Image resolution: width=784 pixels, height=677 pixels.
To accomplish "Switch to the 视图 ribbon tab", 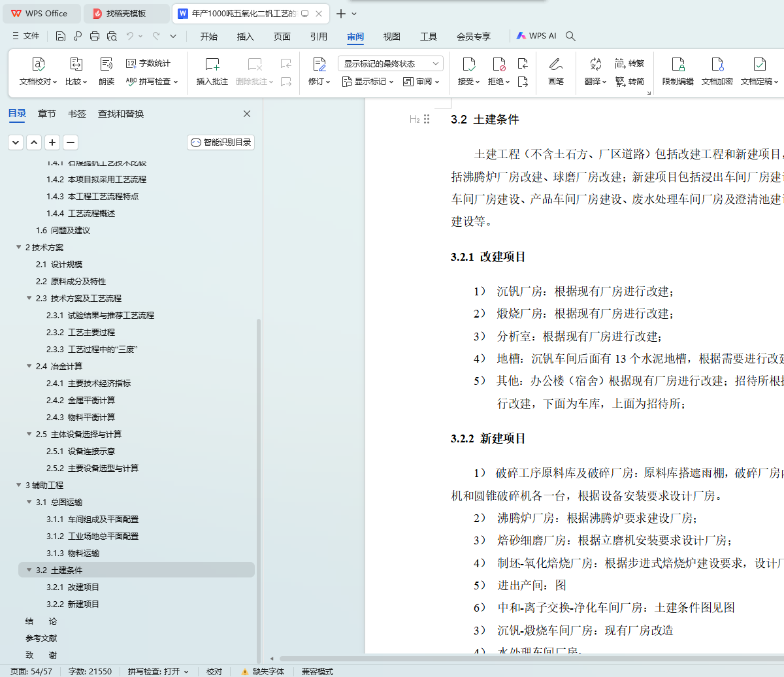I will (x=392, y=37).
